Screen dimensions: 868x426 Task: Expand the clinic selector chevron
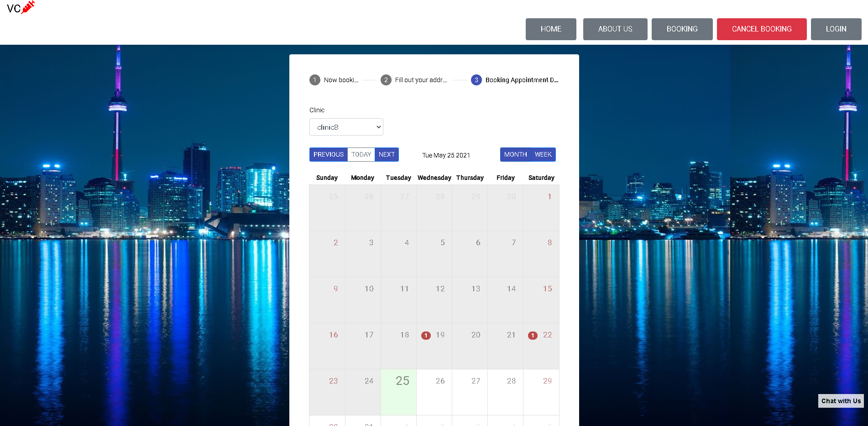(x=378, y=127)
